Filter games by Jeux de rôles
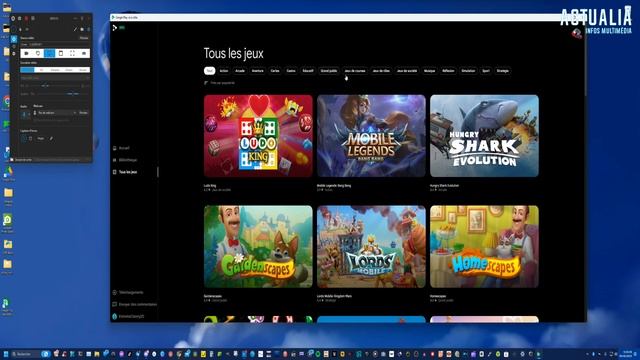 click(381, 71)
